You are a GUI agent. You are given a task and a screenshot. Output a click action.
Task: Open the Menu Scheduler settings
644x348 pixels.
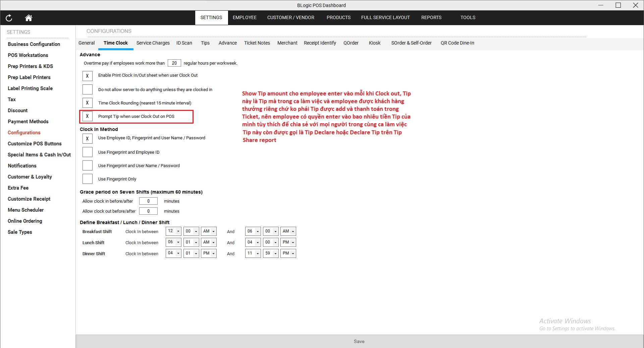[25, 210]
